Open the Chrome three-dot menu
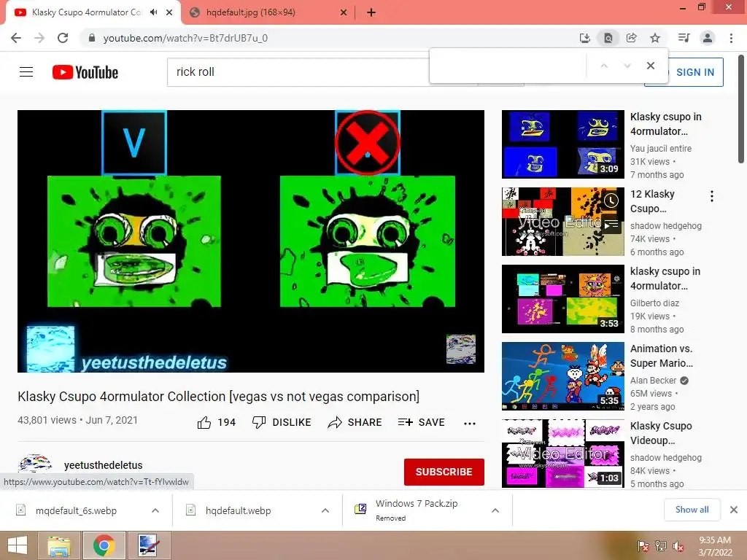The width and height of the screenshot is (747, 560). [x=731, y=38]
